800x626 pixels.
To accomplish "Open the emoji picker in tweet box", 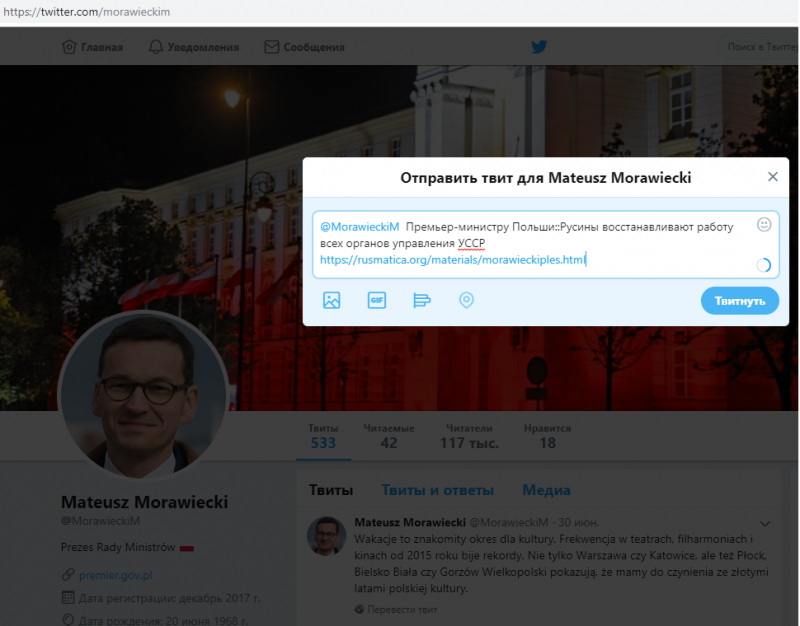I will click(x=764, y=224).
